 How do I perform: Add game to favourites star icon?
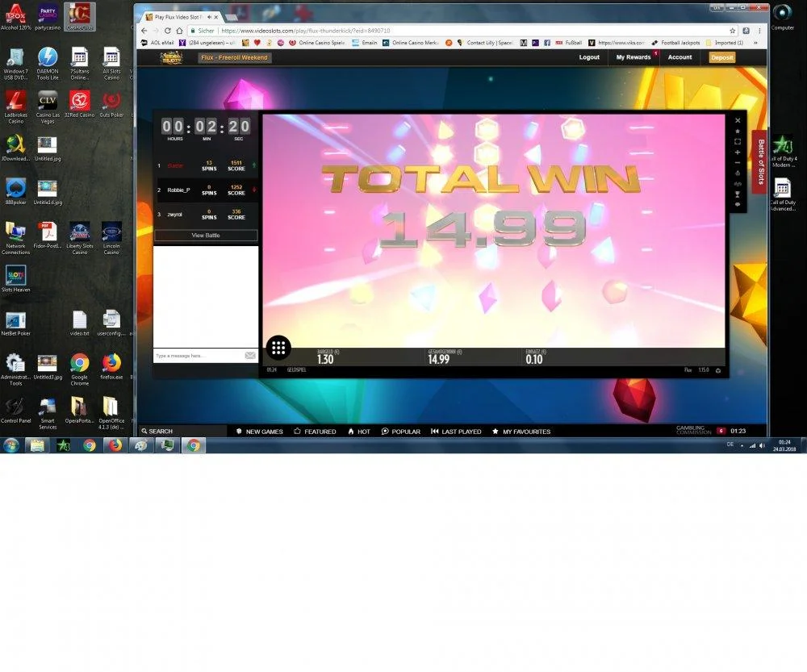(738, 131)
